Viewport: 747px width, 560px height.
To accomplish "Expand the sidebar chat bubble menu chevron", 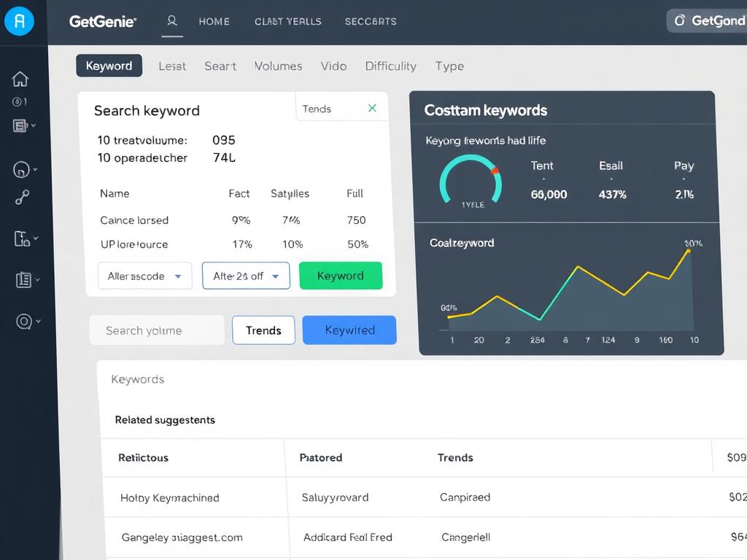I will [36, 170].
